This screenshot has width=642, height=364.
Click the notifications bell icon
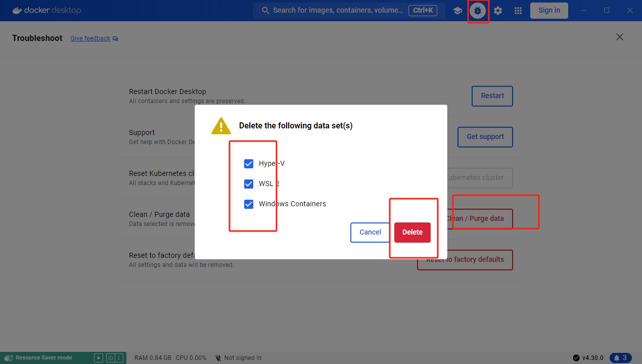pyautogui.click(x=620, y=358)
